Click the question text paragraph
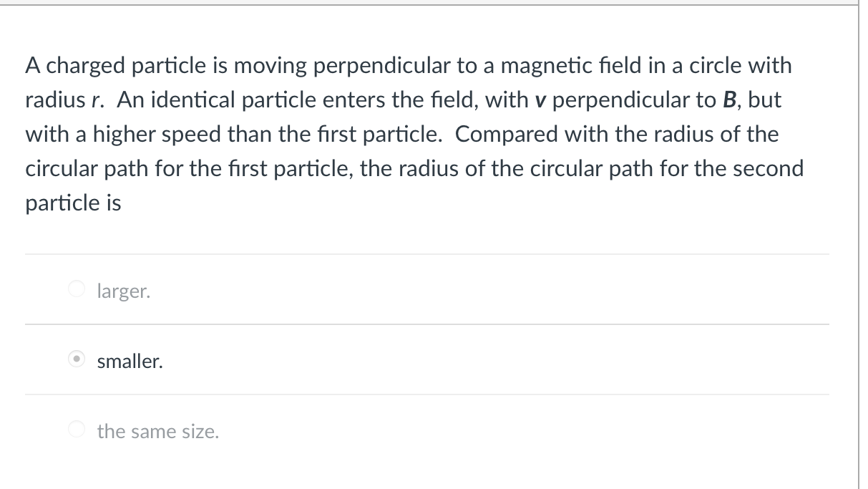 point(415,133)
